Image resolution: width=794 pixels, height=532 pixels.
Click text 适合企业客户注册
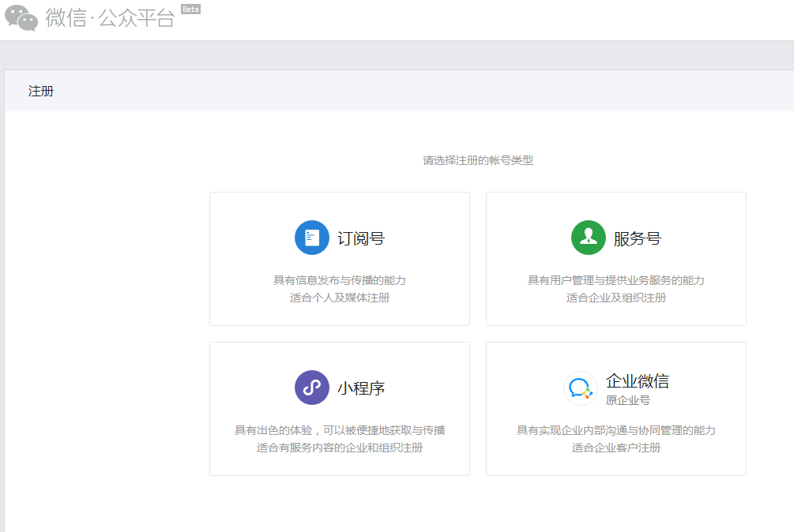click(616, 448)
